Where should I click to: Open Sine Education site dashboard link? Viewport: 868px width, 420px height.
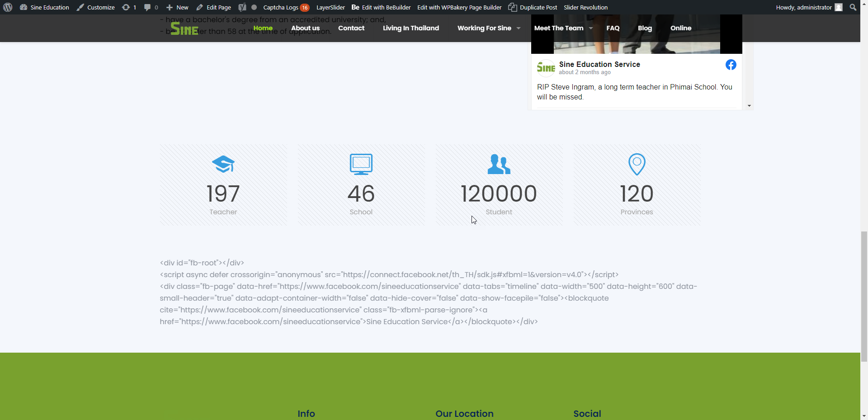44,7
